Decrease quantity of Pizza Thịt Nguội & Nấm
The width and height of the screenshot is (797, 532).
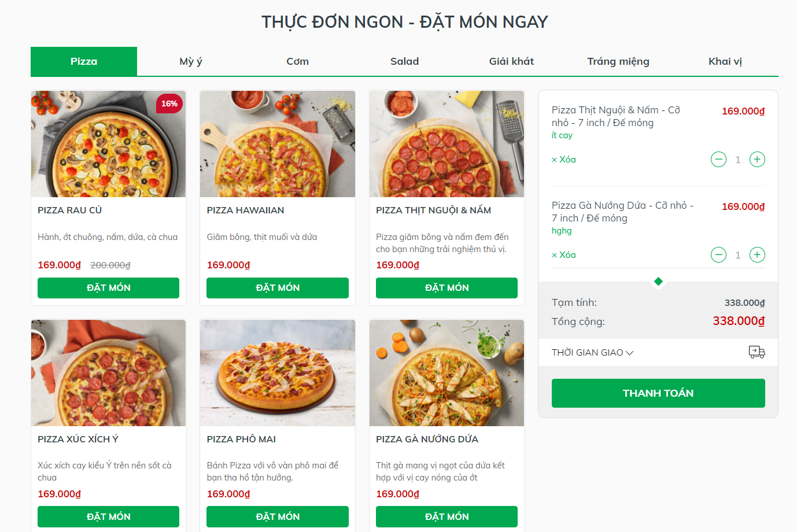click(x=718, y=159)
